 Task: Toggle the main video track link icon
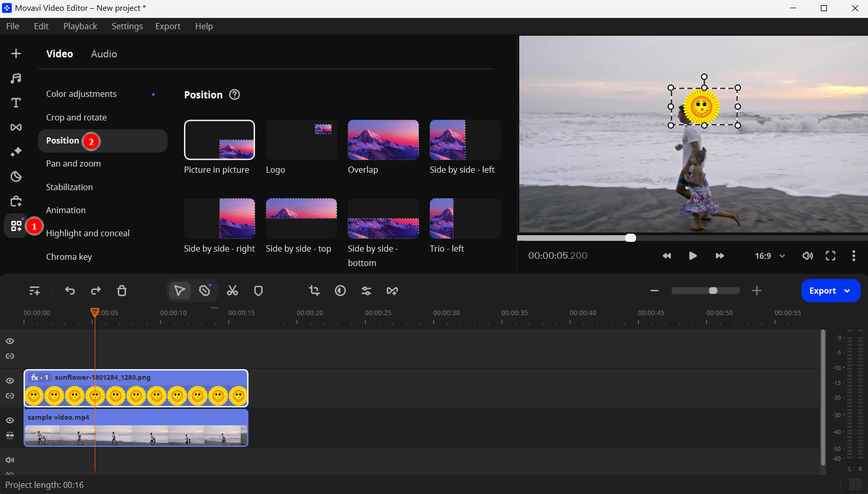click(x=10, y=436)
